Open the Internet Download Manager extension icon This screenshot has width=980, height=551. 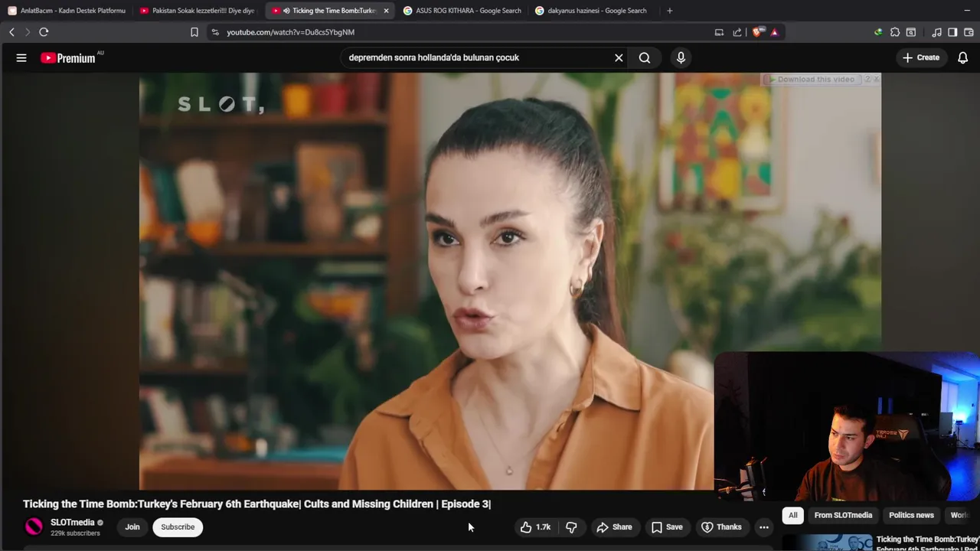coord(878,32)
